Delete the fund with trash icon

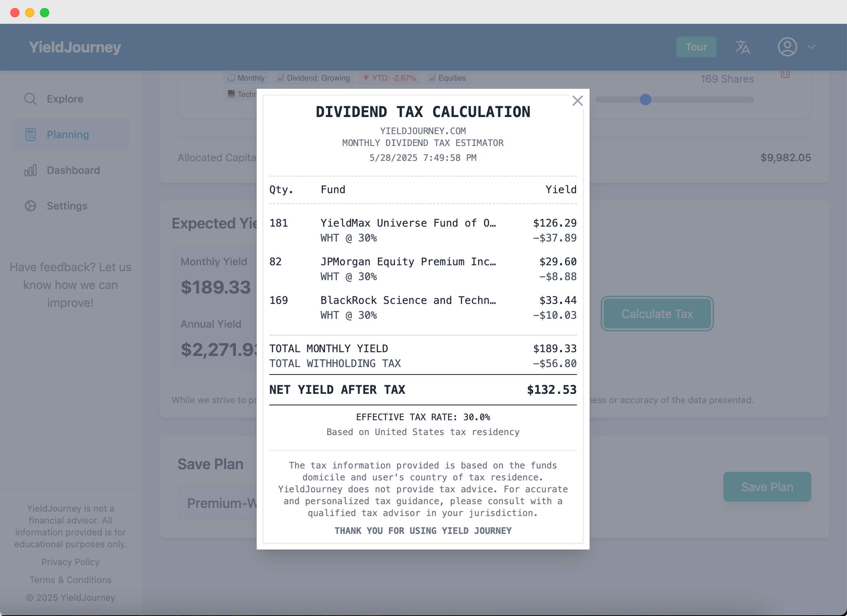pyautogui.click(x=785, y=73)
